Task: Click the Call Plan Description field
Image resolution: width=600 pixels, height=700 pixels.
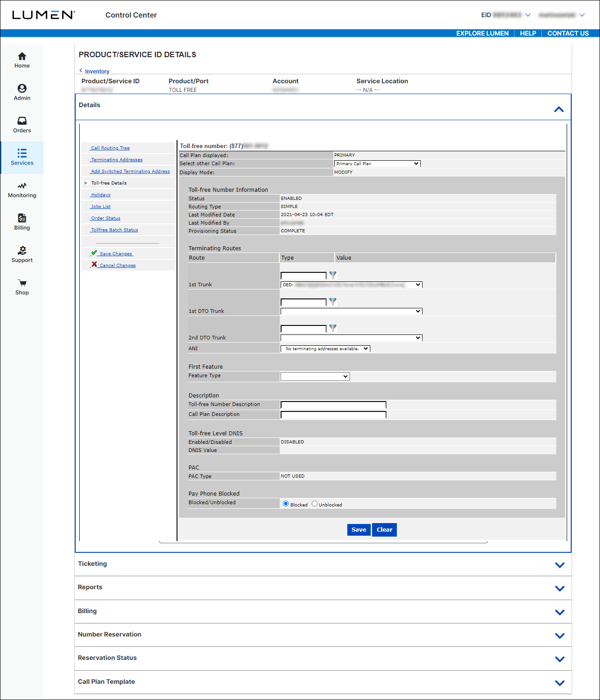Action: pos(333,415)
